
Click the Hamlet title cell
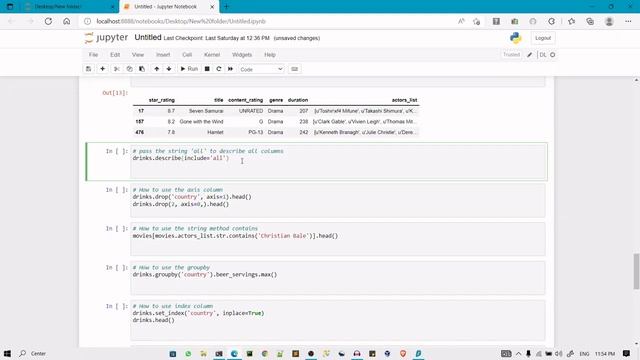click(x=215, y=132)
